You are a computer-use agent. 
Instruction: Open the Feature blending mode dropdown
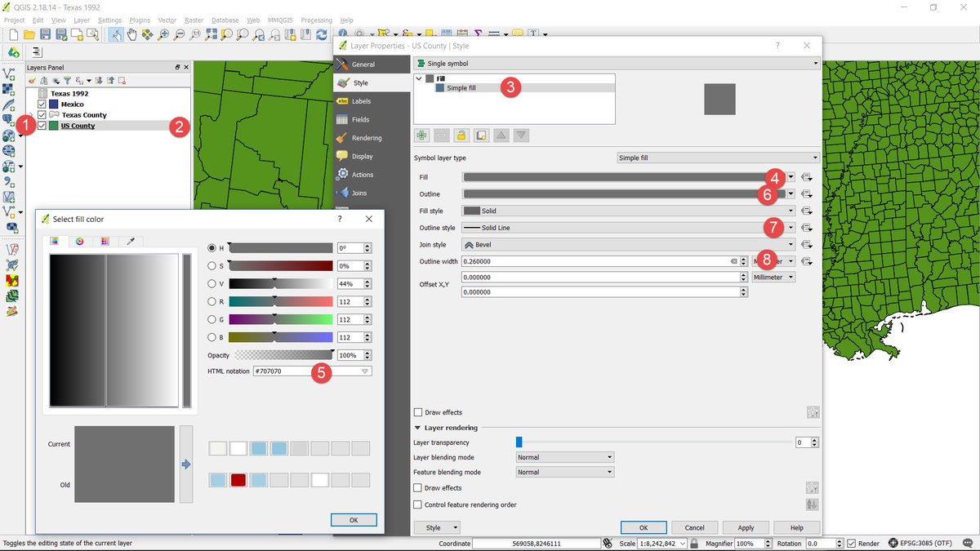(564, 472)
